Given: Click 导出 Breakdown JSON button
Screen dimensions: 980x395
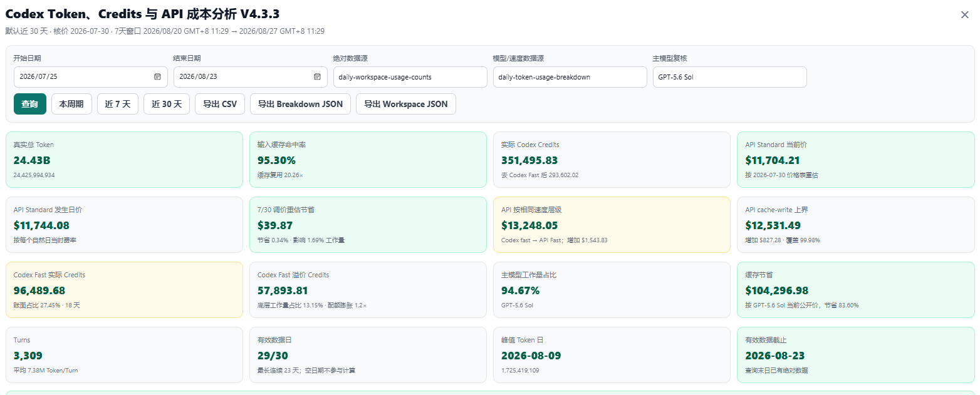Looking at the screenshot, I should tap(300, 104).
